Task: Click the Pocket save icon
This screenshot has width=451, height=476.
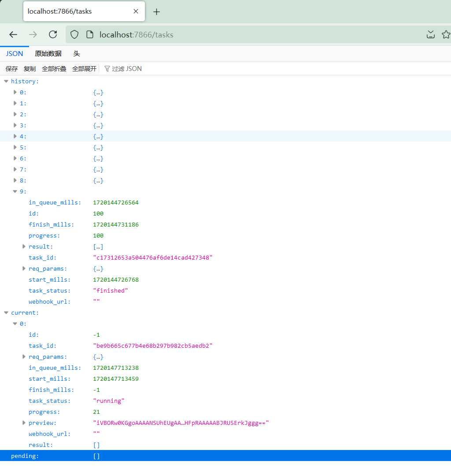Action: (431, 34)
